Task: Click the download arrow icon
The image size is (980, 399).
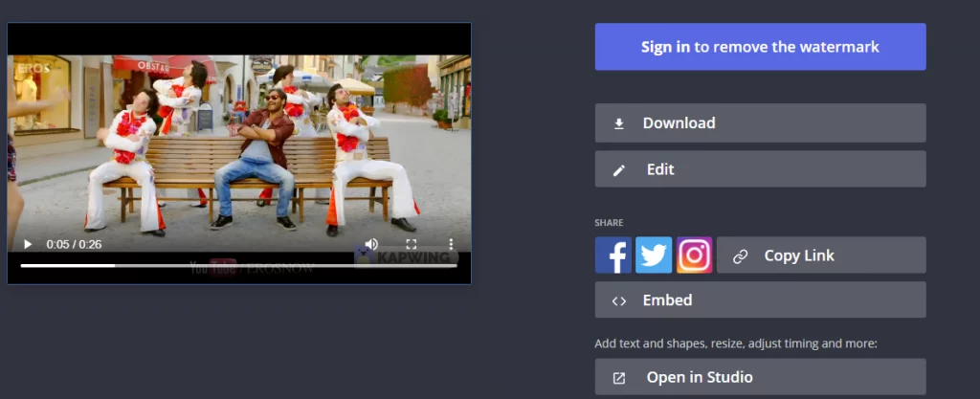Action: [x=619, y=123]
